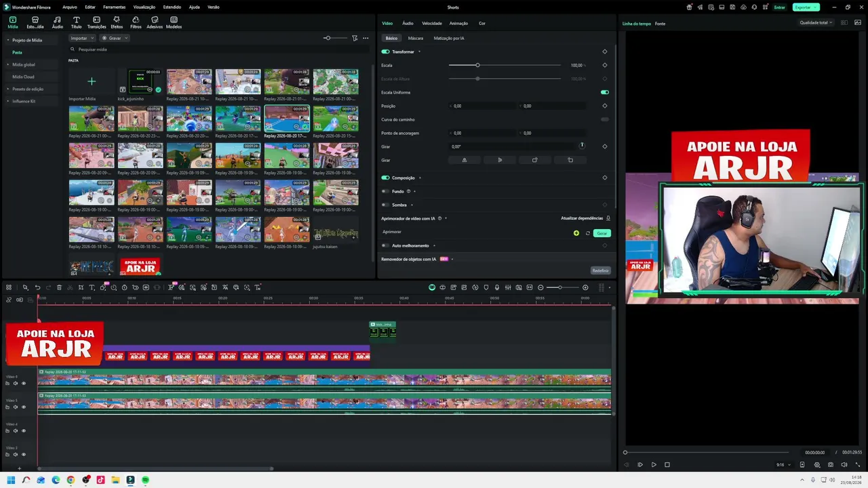Click the Redefinir button
Screen dimensions: 868x488
click(600, 270)
